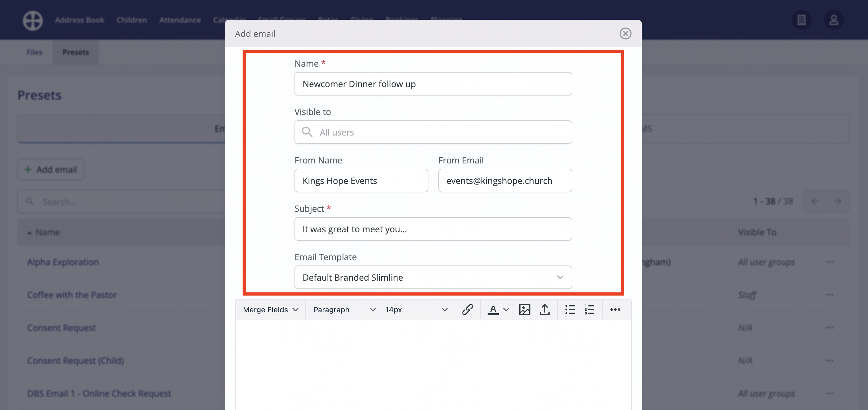Click the search icon in Visible to field

[307, 132]
